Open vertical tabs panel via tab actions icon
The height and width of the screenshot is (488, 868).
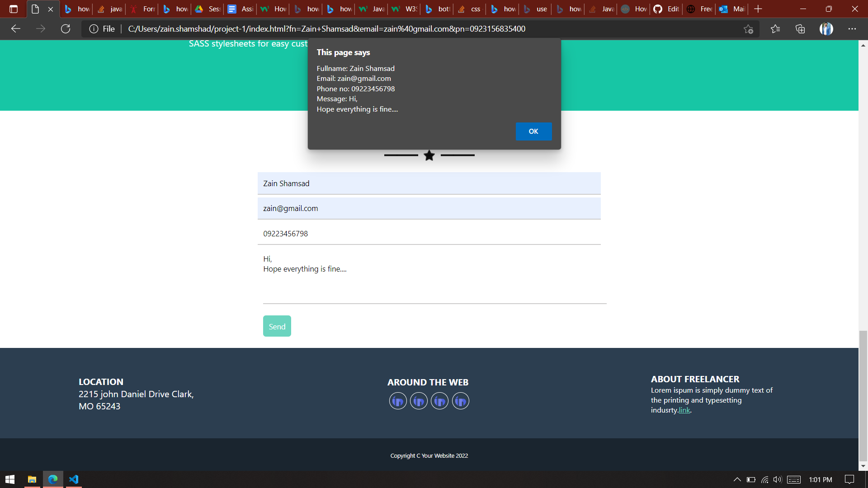click(14, 9)
